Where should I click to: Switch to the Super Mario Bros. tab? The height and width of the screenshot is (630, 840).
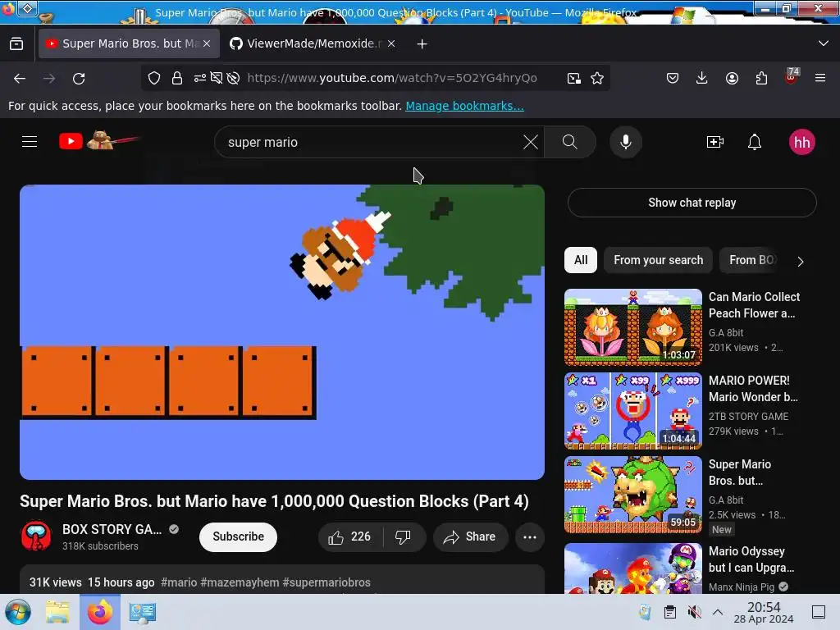click(129, 43)
